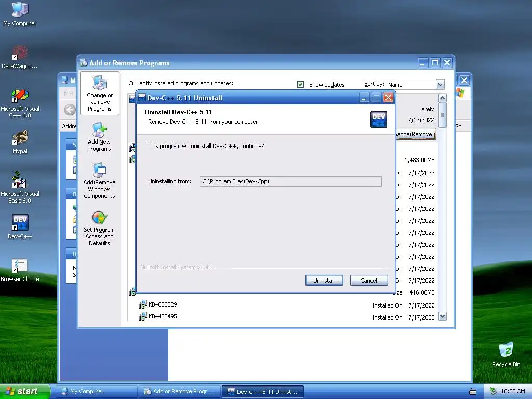532x399 pixels.
Task: Click the rarely usage link
Action: (x=427, y=109)
